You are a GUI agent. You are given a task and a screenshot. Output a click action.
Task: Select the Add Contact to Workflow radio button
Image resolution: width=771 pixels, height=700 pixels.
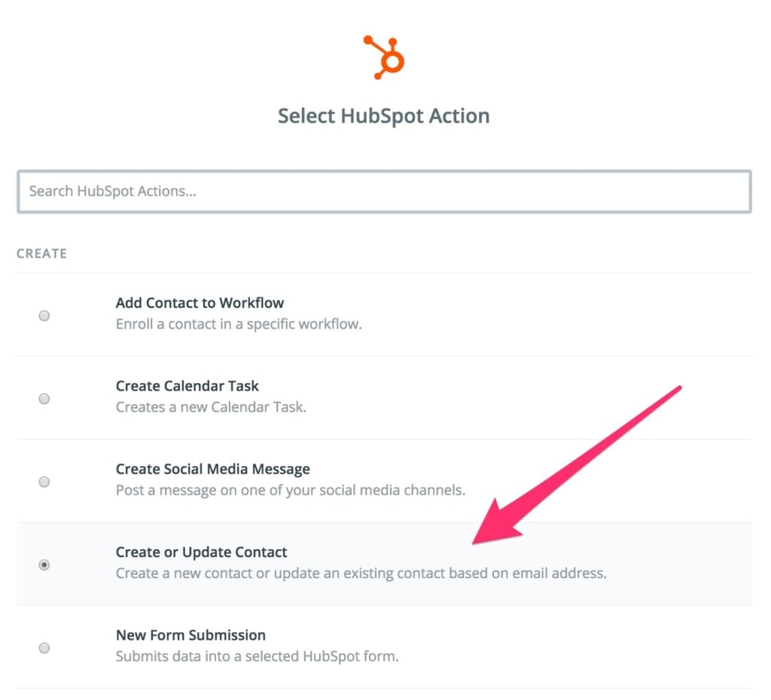coord(44,315)
